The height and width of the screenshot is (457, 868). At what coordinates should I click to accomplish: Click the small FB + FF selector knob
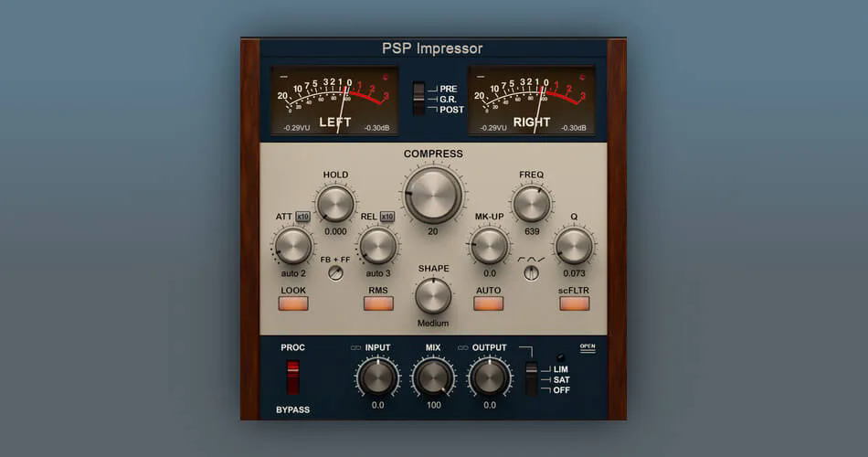pyautogui.click(x=335, y=273)
